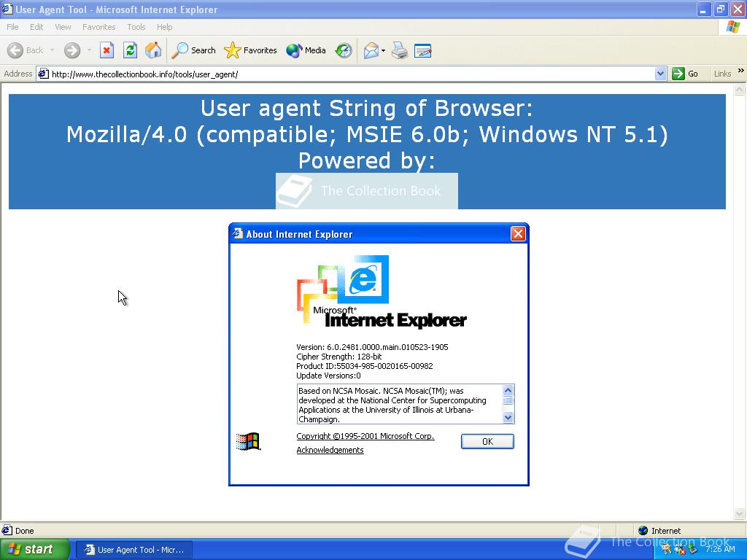Click the Version 6.0.2481 text line
The height and width of the screenshot is (560, 747).
(x=372, y=347)
